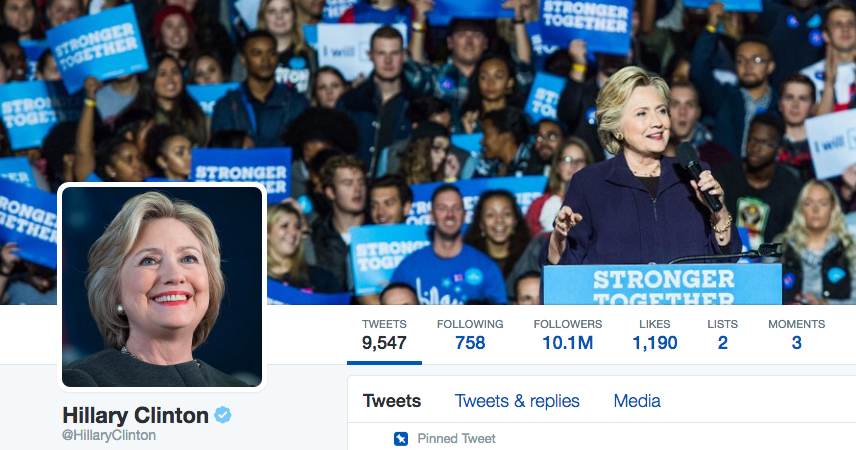Click the Stronger Together podium sign
Screen dimensions: 856x450
click(x=662, y=285)
